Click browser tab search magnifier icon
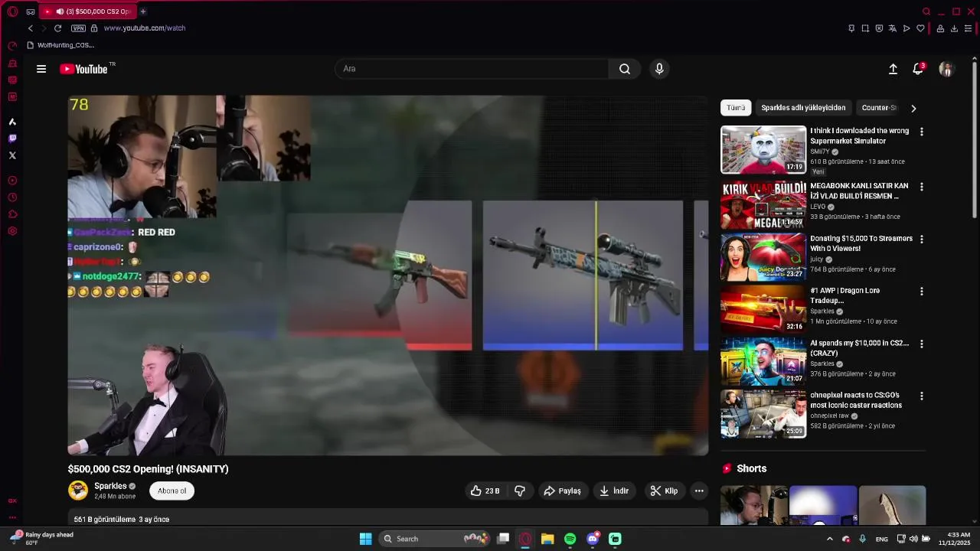The width and height of the screenshot is (980, 551). coord(926,11)
